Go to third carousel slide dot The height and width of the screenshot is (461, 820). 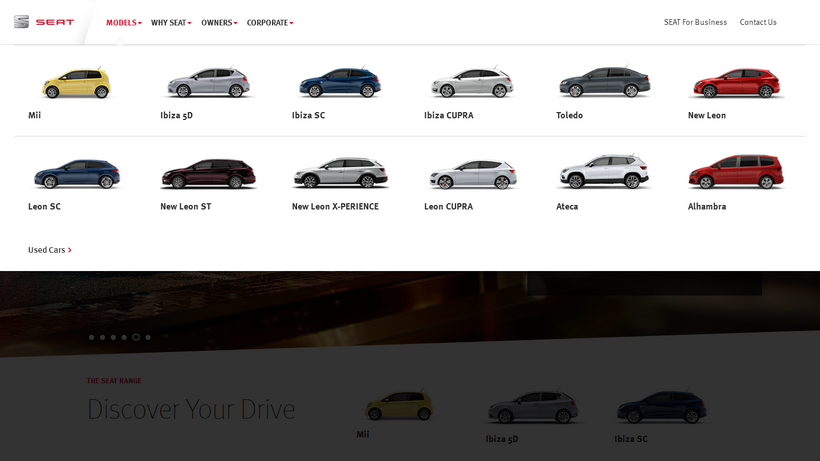113,337
